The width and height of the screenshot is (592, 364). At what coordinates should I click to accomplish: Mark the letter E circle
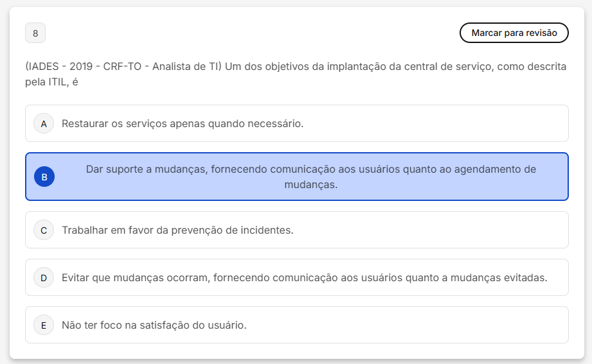pos(44,325)
